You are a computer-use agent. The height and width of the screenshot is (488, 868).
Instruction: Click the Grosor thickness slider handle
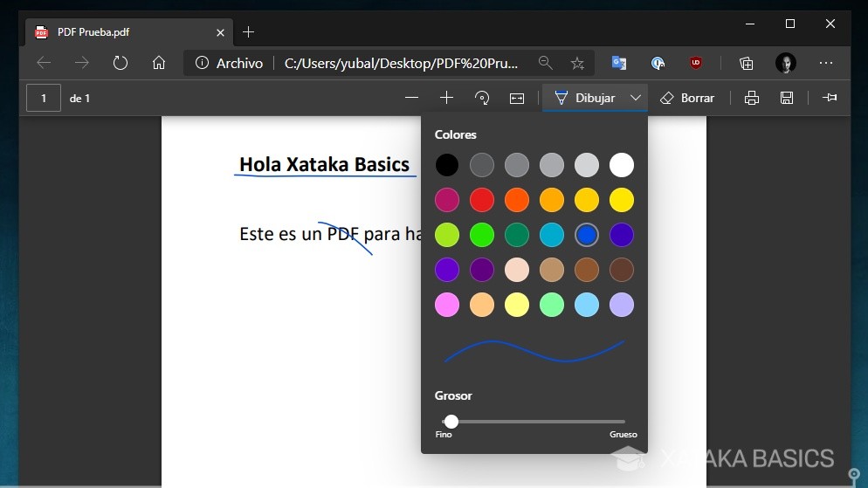[451, 422]
